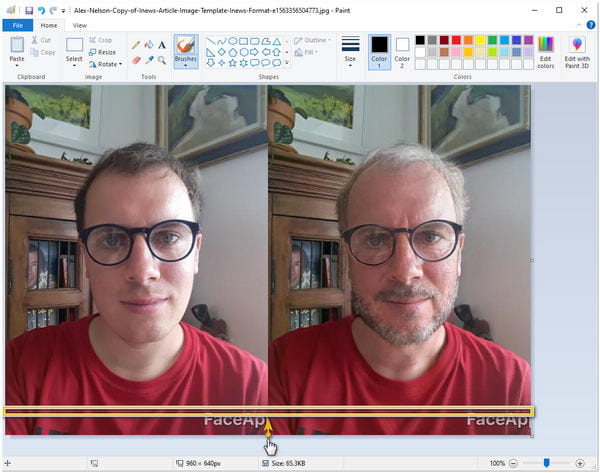
Task: Click the Save icon in title bar
Action: pos(29,10)
